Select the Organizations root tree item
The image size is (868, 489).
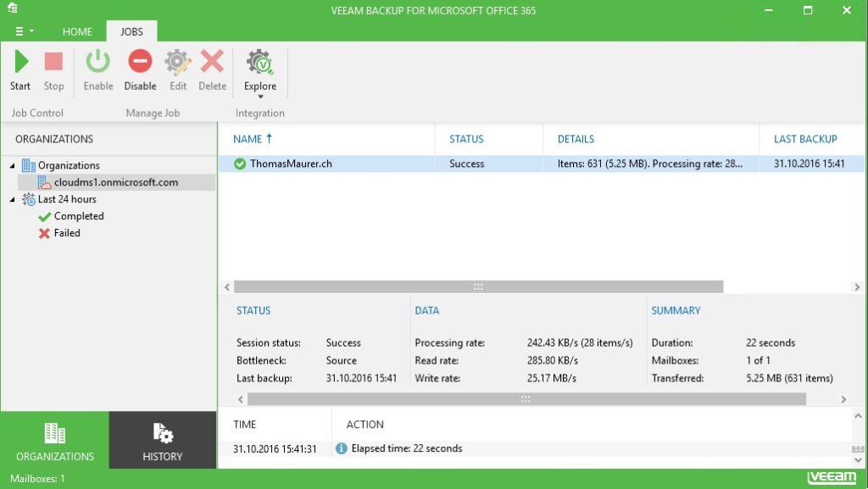69,165
